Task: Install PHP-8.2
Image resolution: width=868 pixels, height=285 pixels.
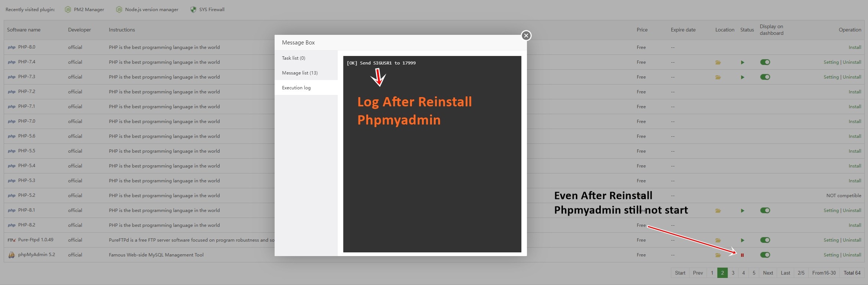Action: point(855,225)
